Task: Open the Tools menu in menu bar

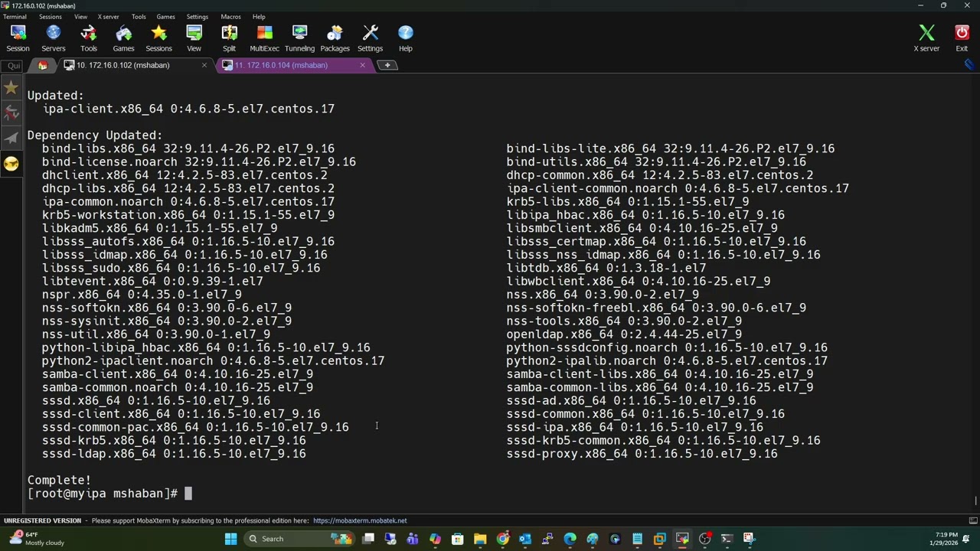Action: click(x=139, y=17)
